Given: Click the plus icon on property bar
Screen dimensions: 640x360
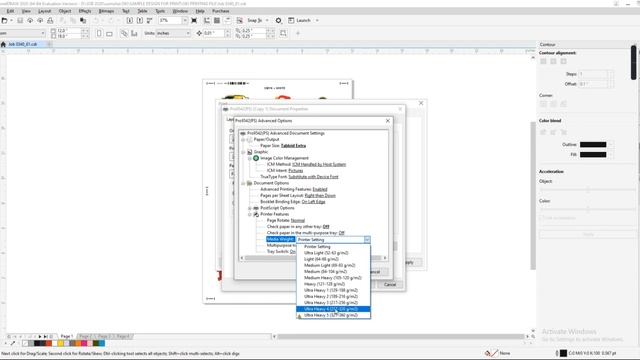Looking at the screenshot, I should click(x=298, y=33).
